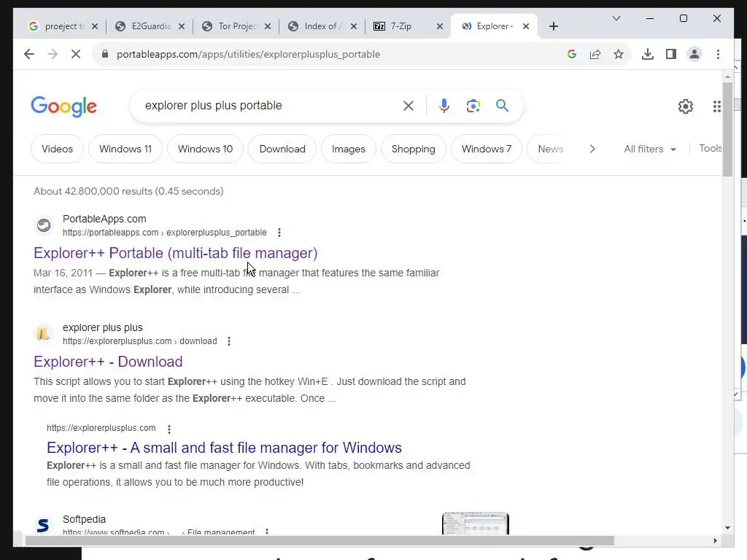This screenshot has width=747, height=560.
Task: Open options for explorerplusplus.com sub-result
Action: pos(169,429)
